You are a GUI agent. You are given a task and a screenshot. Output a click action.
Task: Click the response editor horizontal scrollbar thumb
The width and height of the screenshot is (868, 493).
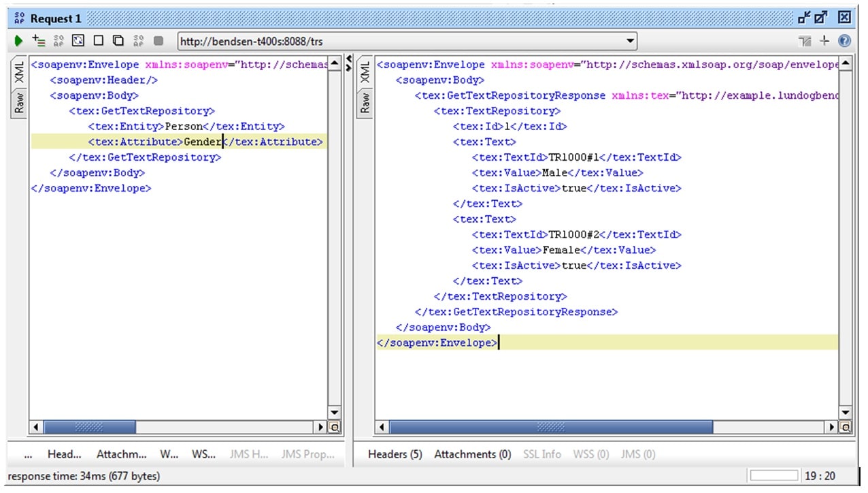(551, 428)
